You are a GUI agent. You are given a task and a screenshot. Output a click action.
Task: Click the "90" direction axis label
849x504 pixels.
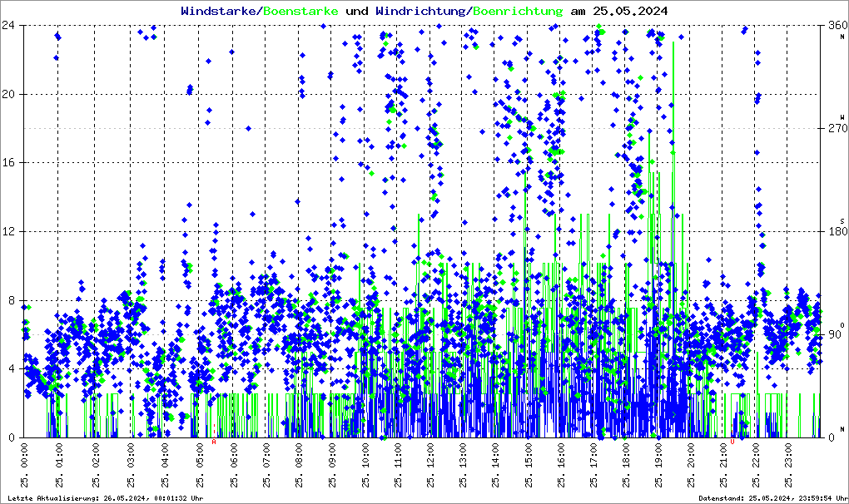tap(834, 334)
